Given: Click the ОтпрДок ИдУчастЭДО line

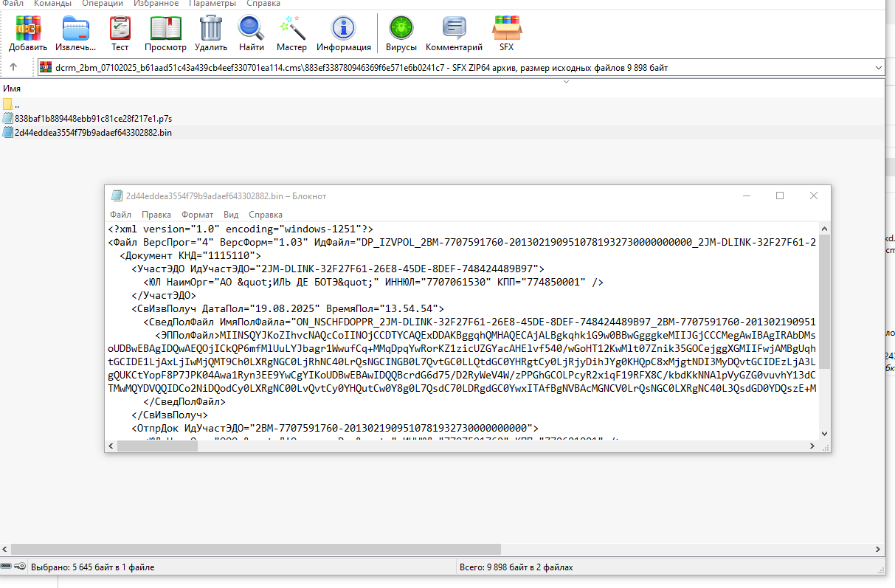Looking at the screenshot, I should (336, 428).
